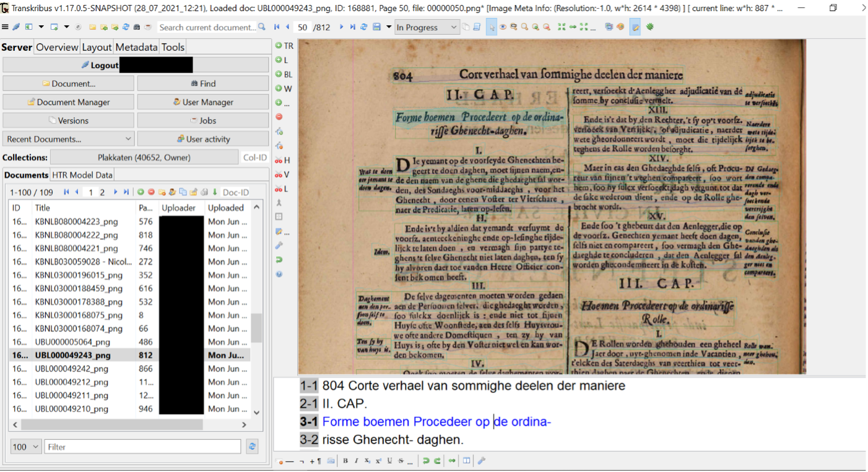Open the Document Manager
Image resolution: width=868 pixels, height=472 pixels.
click(x=68, y=101)
